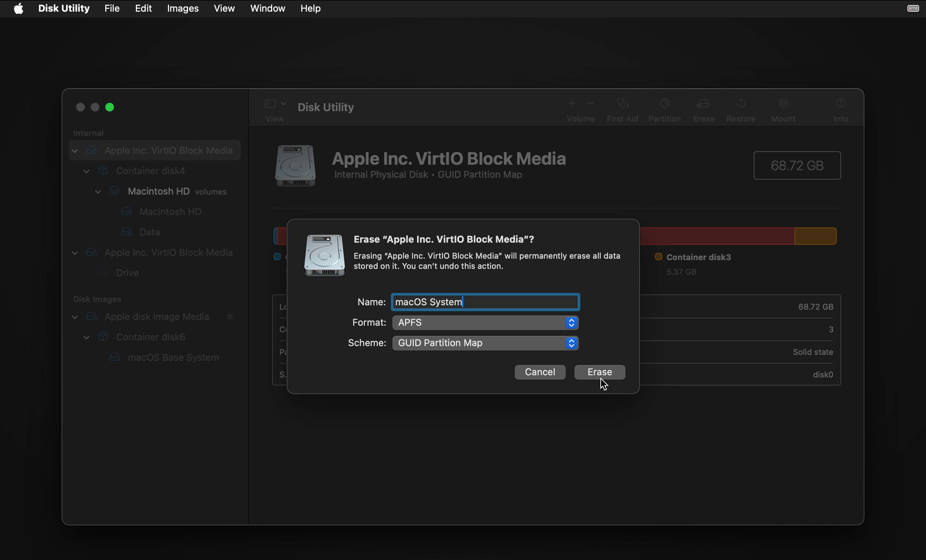This screenshot has height=560, width=926.
Task: Open the View menu in menu bar
Action: (224, 9)
